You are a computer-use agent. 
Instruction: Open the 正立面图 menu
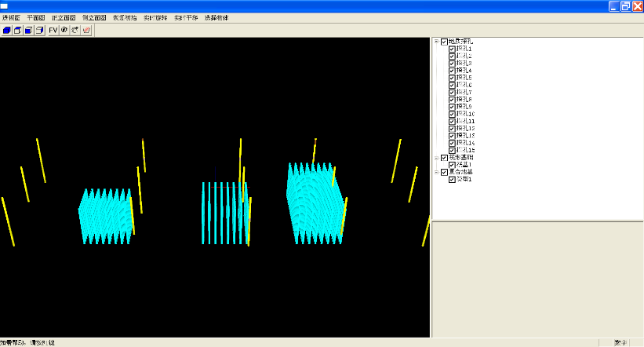(x=64, y=18)
